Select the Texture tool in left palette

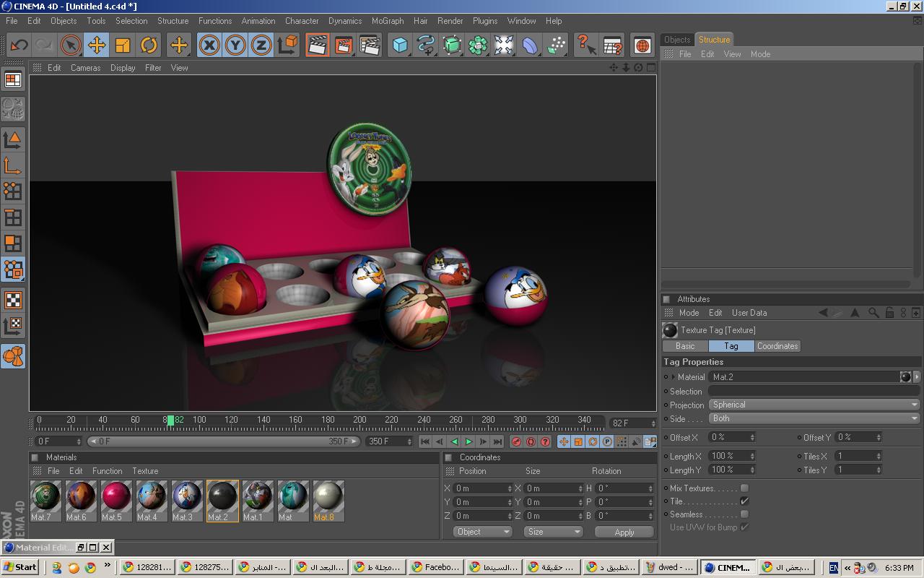[x=13, y=300]
